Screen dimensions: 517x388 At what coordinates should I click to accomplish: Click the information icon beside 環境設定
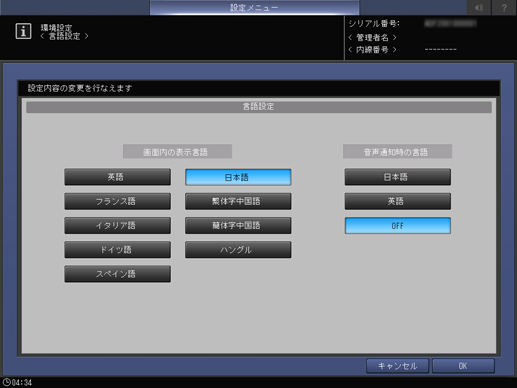click(x=23, y=31)
